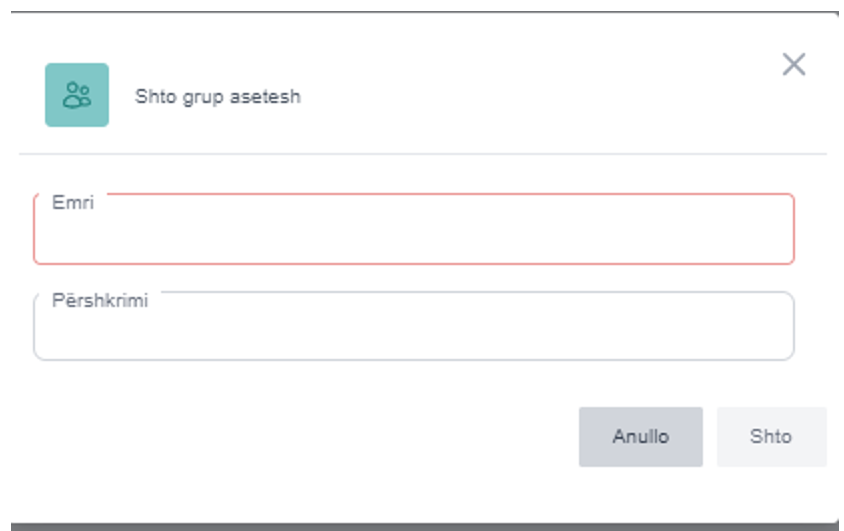This screenshot has width=844, height=531.
Task: Click the Shto grup asetesh title
Action: click(x=218, y=97)
